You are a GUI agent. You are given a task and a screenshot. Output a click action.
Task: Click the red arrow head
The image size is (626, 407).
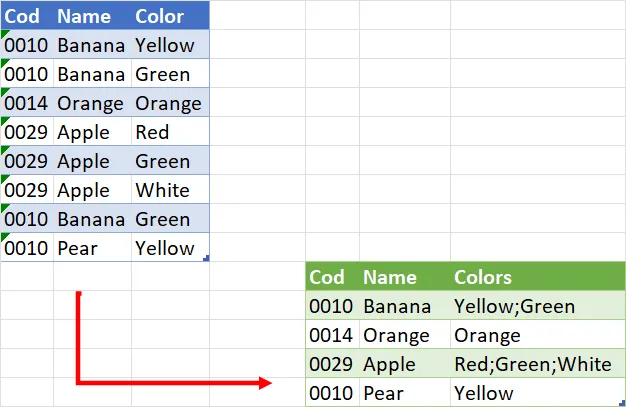pos(265,382)
